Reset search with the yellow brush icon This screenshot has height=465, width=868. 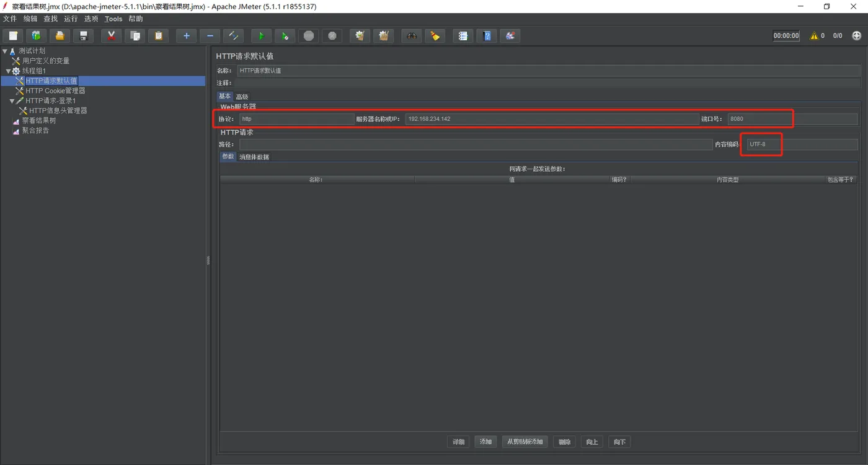coord(435,35)
